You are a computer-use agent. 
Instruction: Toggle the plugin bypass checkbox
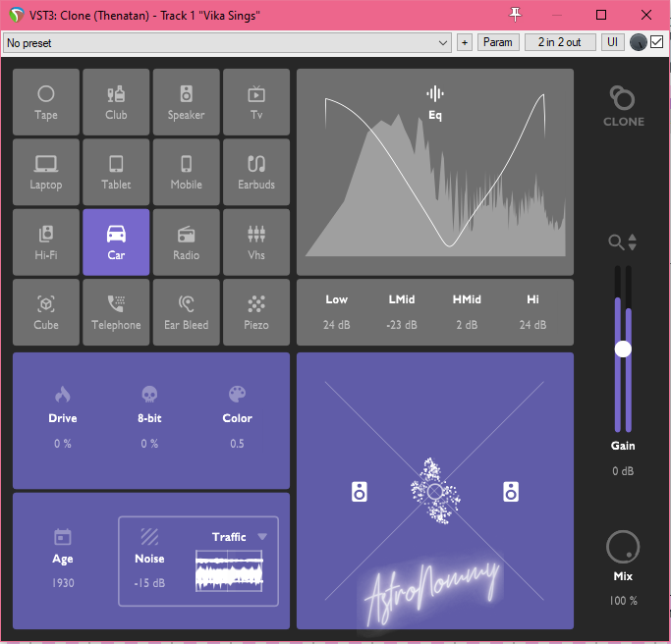coord(657,42)
